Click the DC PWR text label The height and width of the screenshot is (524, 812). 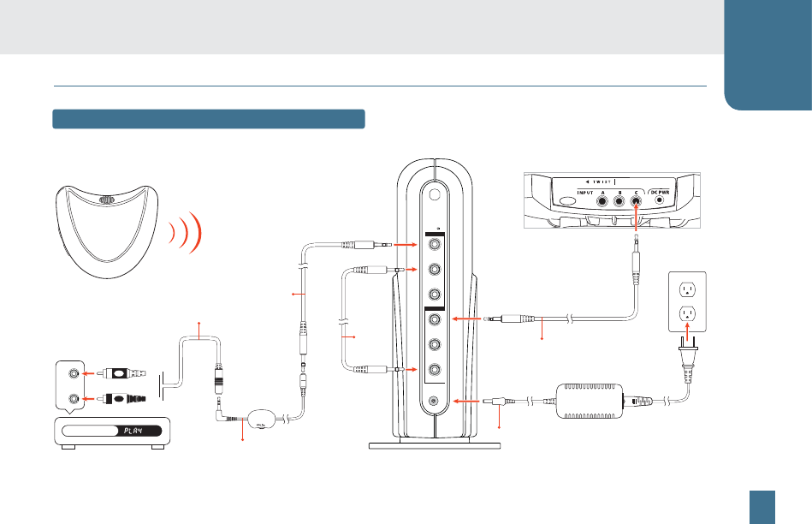click(661, 193)
